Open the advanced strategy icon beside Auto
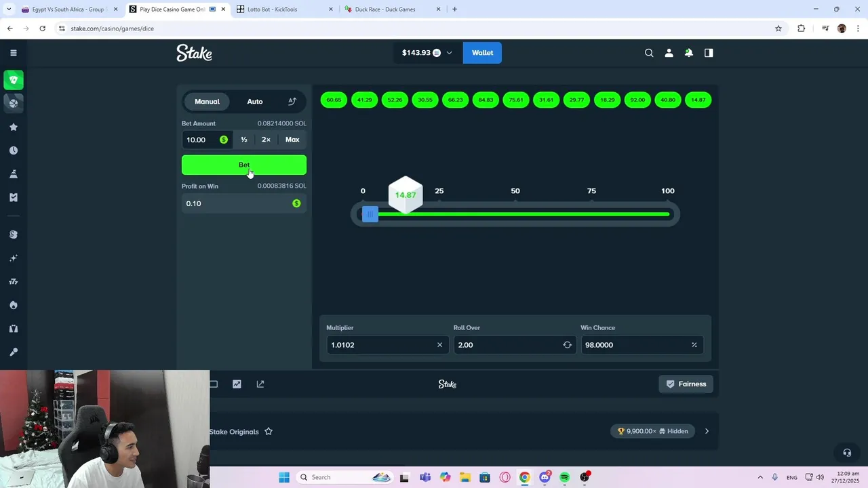Viewport: 868px width, 488px height. [x=292, y=102]
